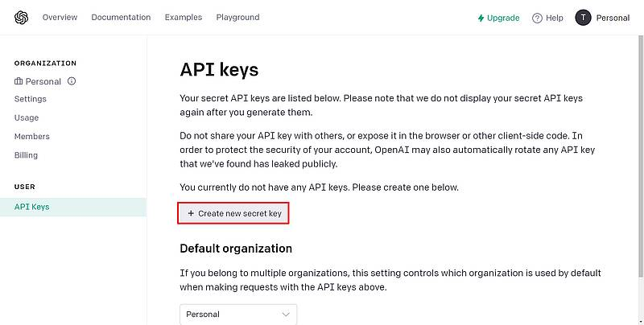This screenshot has width=644, height=325.
Task: Click the Help question mark icon
Action: (x=537, y=18)
